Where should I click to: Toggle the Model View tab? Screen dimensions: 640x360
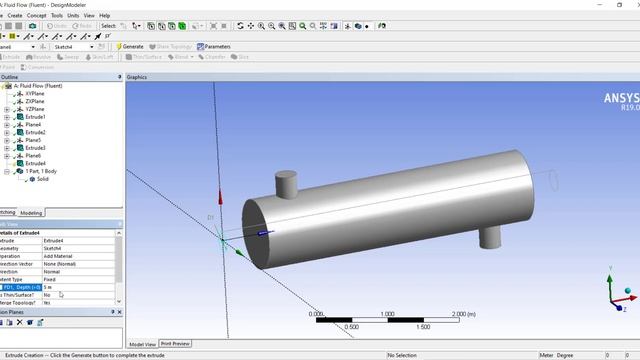[142, 344]
